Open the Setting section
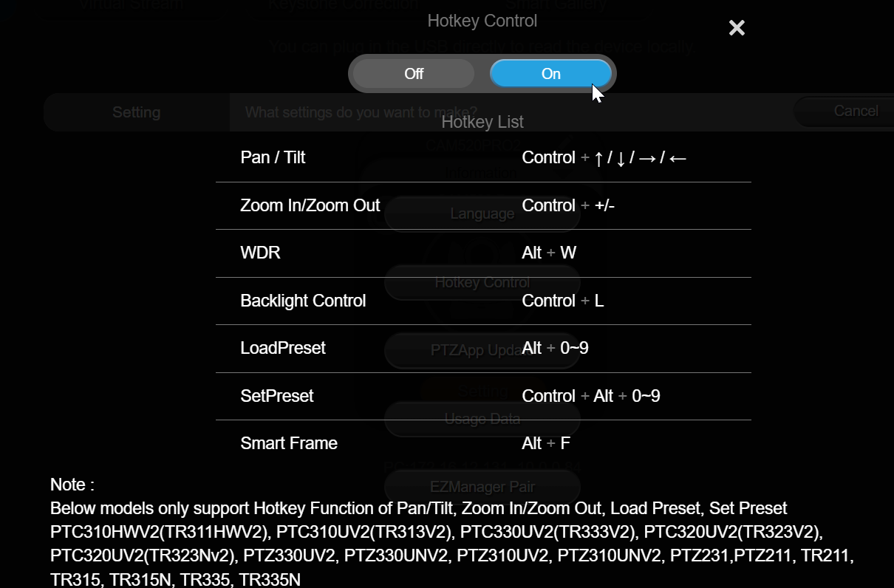 136,112
